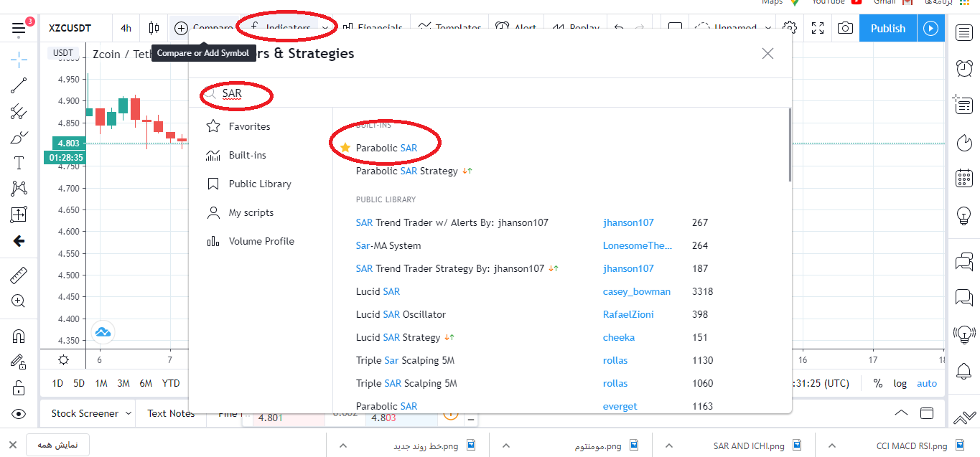Change the candlestick chart style
The height and width of the screenshot is (457, 980).
click(x=154, y=29)
